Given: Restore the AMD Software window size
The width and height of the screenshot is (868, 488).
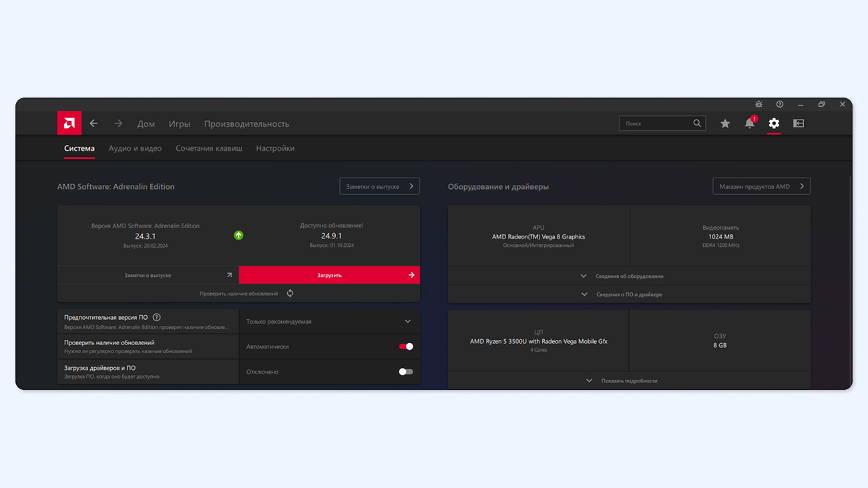Looking at the screenshot, I should [x=821, y=104].
